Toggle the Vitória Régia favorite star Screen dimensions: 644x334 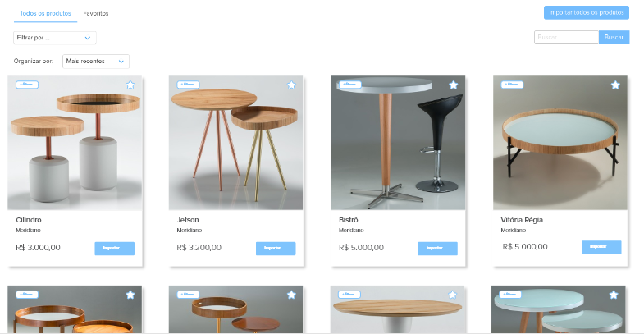(x=615, y=85)
